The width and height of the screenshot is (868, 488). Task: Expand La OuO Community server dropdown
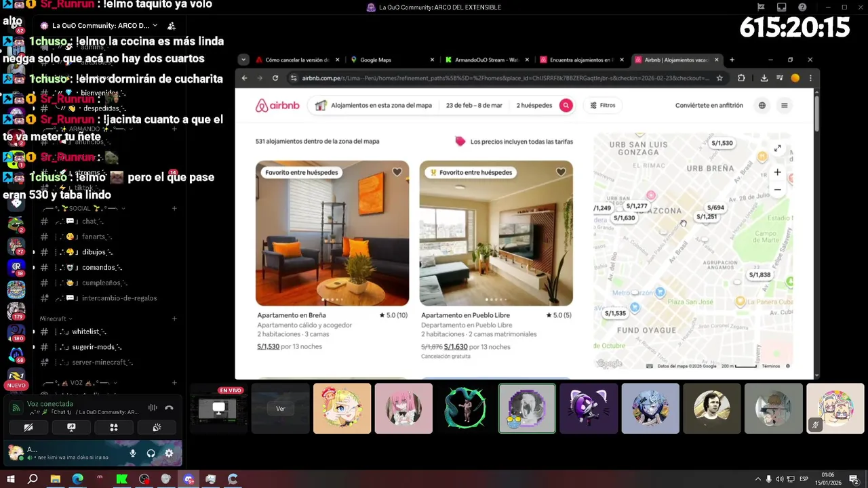point(155,25)
